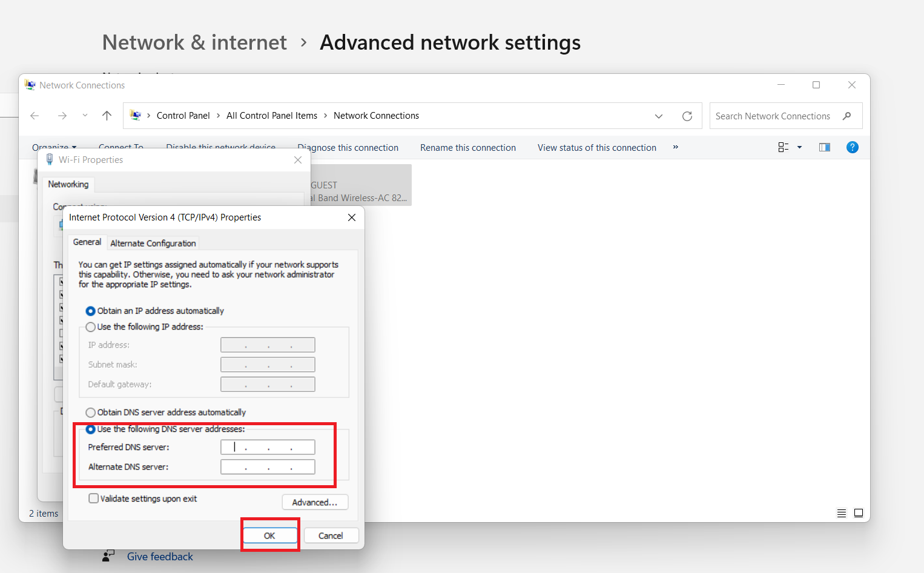Image resolution: width=924 pixels, height=573 pixels.
Task: Cancel the IPv4 Properties dialog
Action: click(331, 535)
